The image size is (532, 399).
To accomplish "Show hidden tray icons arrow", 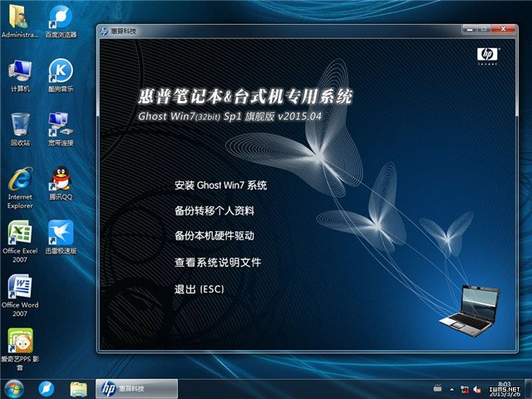I will click(452, 389).
